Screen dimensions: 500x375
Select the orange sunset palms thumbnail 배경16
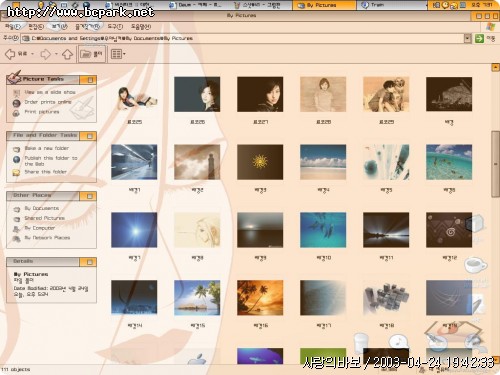260,298
